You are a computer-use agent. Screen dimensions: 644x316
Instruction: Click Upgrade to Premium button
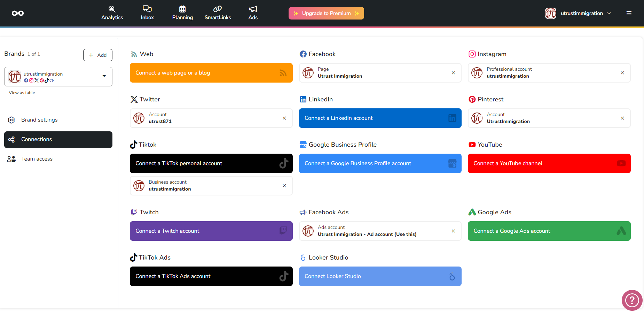pos(326,13)
